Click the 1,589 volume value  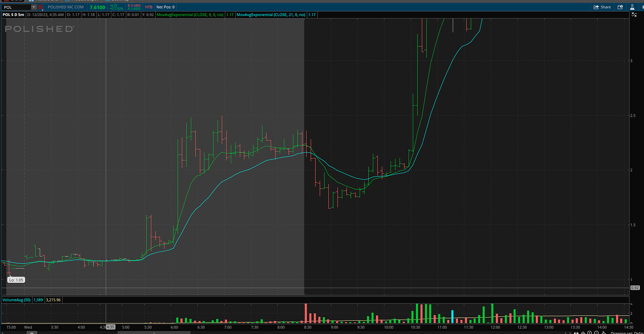coord(38,300)
